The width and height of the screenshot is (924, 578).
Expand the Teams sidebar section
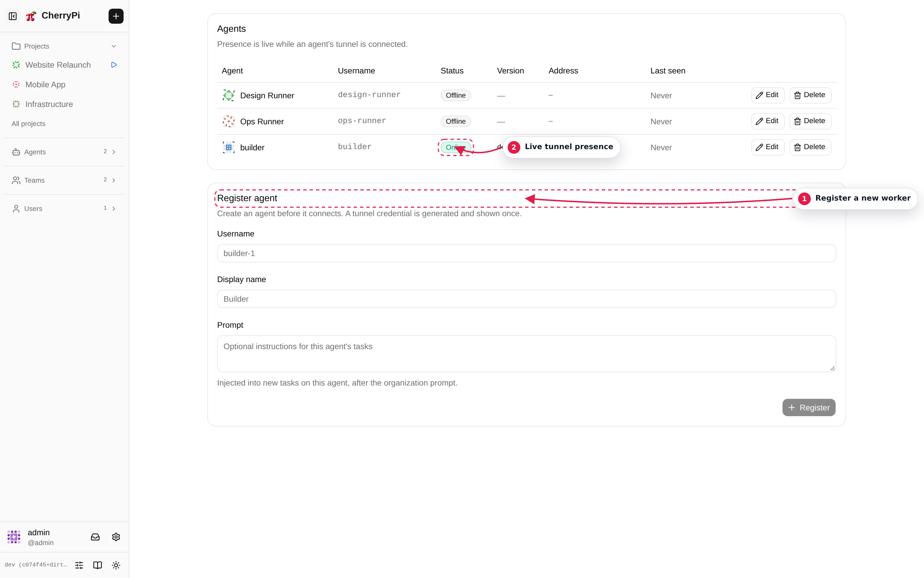(x=64, y=180)
